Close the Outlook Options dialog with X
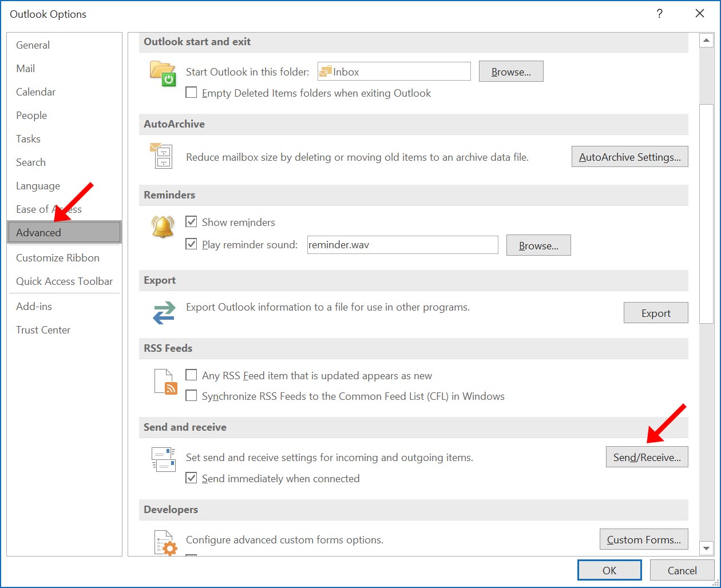The image size is (721, 588). pos(699,14)
